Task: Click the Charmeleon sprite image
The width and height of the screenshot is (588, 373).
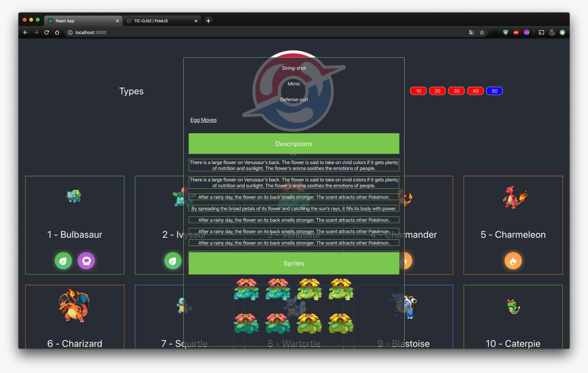Action: pyautogui.click(x=515, y=197)
